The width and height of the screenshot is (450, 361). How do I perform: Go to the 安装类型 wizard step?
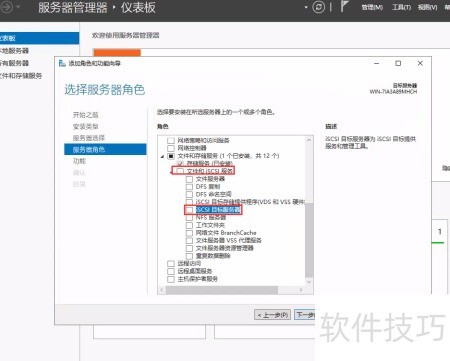pos(85,126)
